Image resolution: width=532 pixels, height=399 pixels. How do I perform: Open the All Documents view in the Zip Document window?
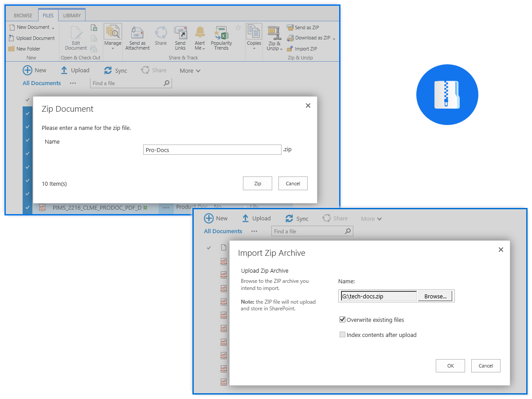pos(42,83)
